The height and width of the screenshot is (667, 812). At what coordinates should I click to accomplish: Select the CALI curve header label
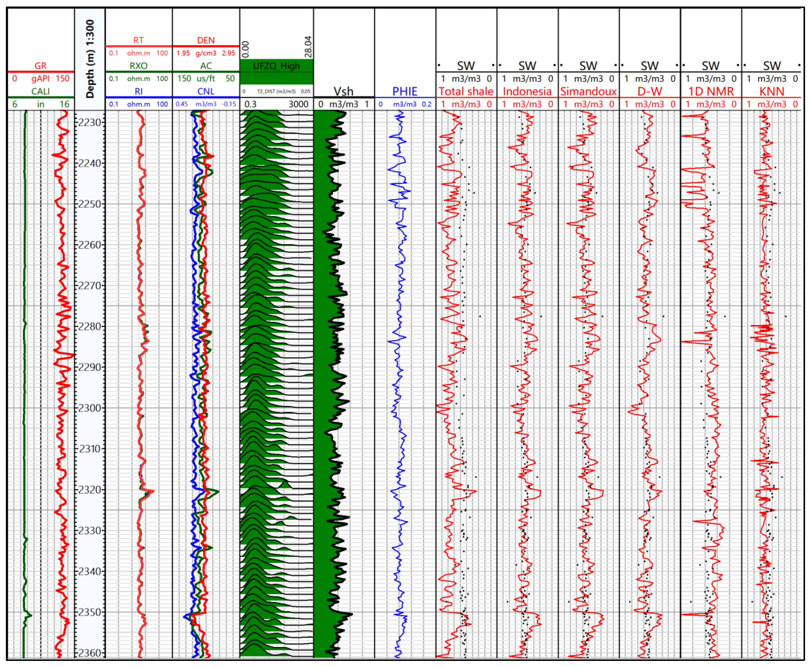(40, 91)
